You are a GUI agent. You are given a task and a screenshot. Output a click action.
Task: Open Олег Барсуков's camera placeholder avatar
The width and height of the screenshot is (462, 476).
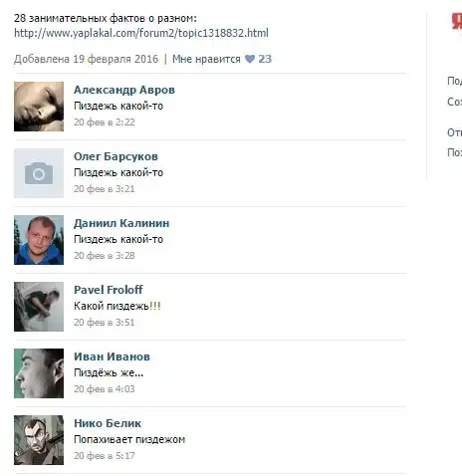point(39,173)
